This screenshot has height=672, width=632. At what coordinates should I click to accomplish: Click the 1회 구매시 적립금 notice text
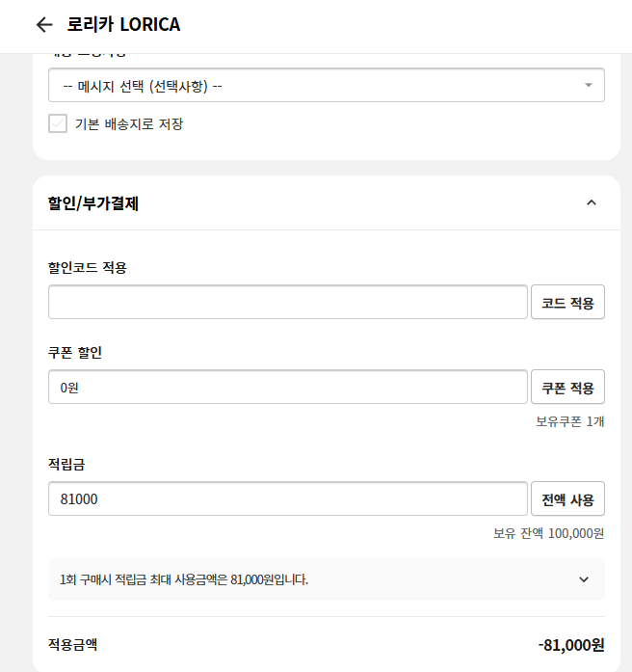(x=184, y=579)
